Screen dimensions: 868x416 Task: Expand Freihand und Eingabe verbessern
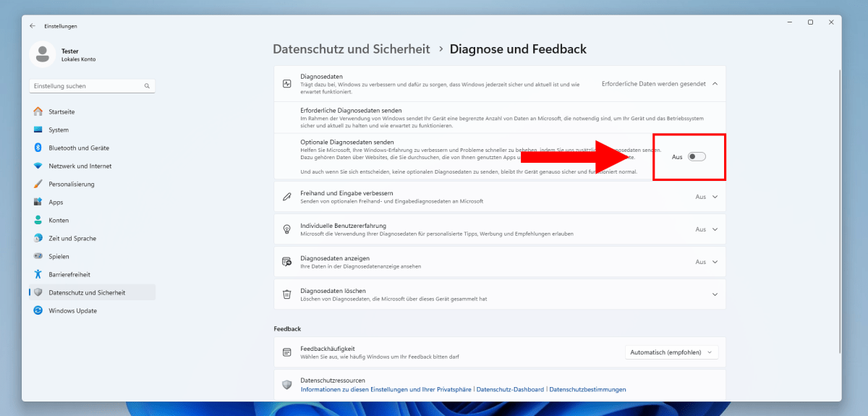715,197
